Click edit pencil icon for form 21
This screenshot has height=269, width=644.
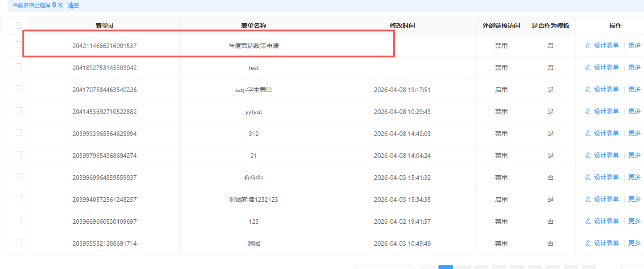click(588, 155)
